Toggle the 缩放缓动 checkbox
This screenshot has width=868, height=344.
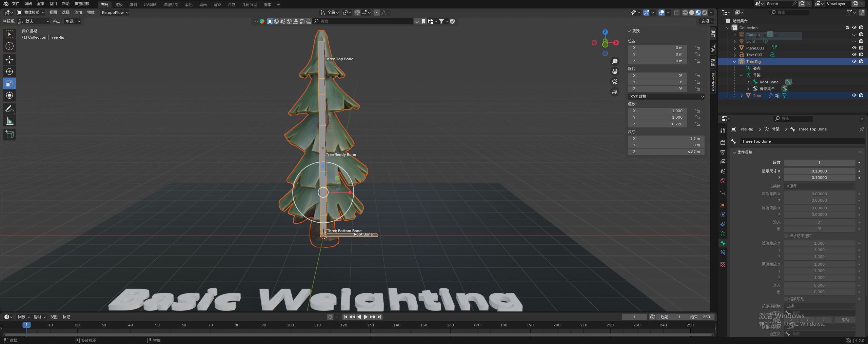[x=786, y=299]
